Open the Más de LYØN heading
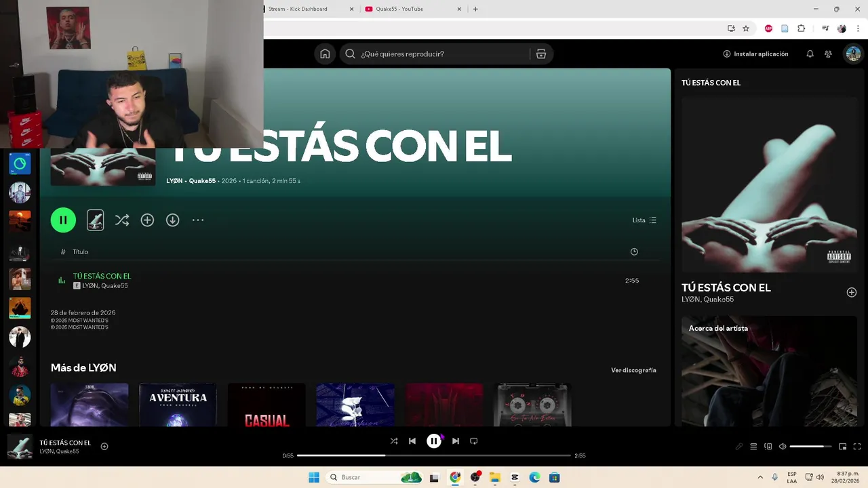Viewport: 868px width, 488px height. click(x=83, y=368)
